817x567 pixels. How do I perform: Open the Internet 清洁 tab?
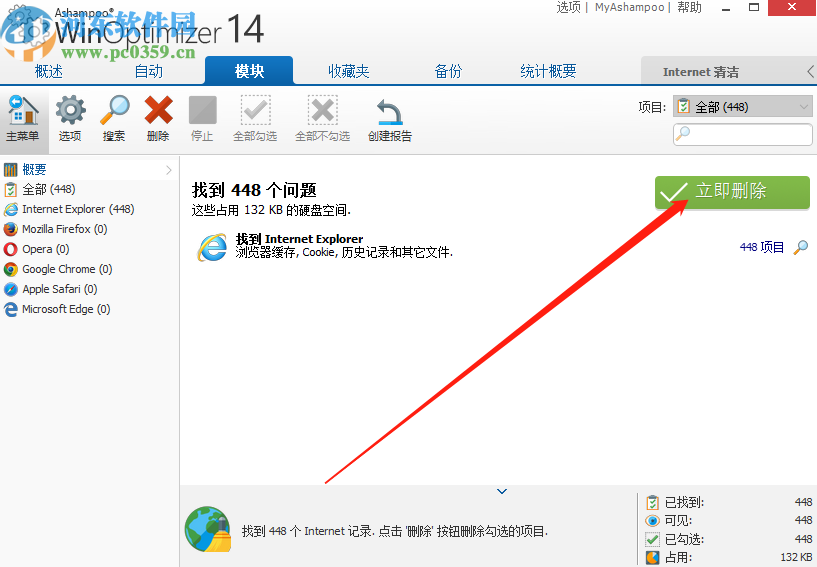coord(701,72)
